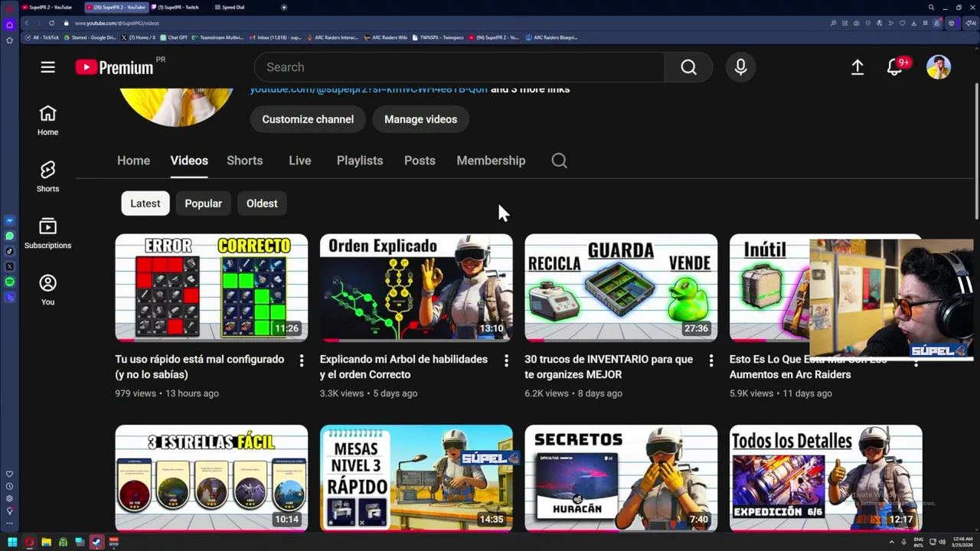Open the '3 ESTRELLAS FÁCIL' video thumbnail
Screen dimensions: 980x551
(x=211, y=478)
